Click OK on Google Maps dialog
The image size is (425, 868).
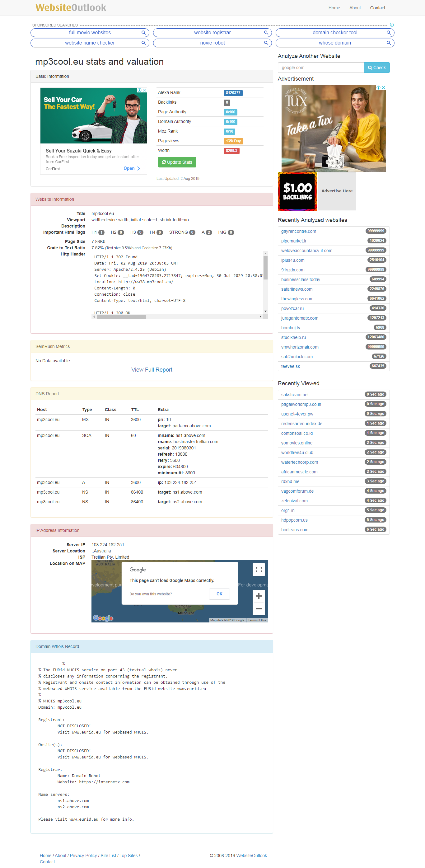pos(219,594)
